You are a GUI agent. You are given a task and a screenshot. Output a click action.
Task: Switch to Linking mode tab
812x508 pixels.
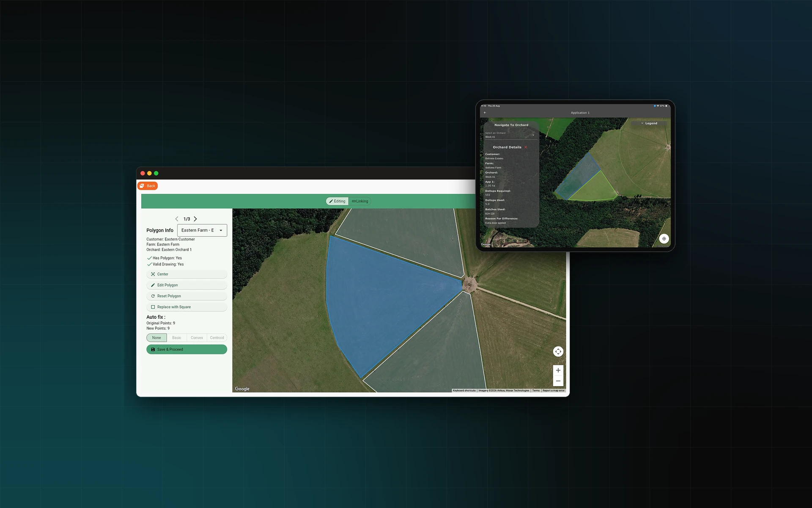[360, 201]
